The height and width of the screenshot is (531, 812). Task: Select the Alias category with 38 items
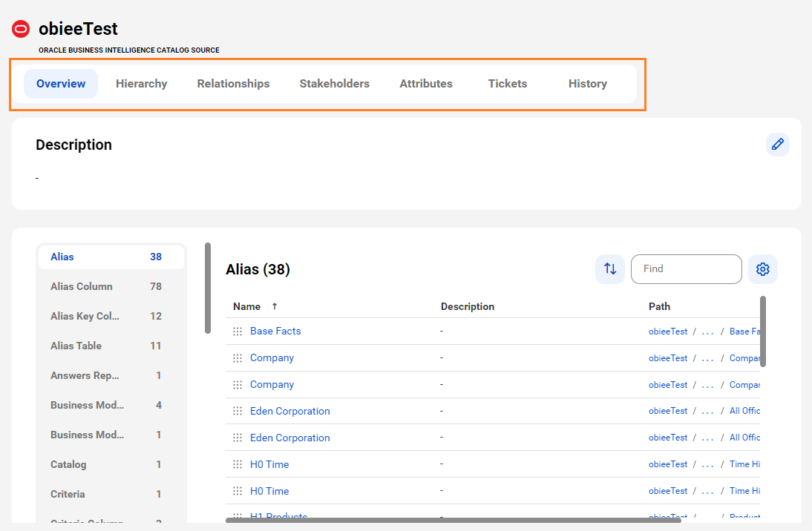click(111, 257)
